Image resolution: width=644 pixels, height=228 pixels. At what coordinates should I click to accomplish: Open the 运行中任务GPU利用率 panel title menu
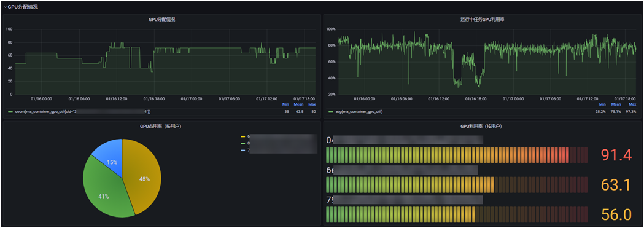[x=482, y=19]
